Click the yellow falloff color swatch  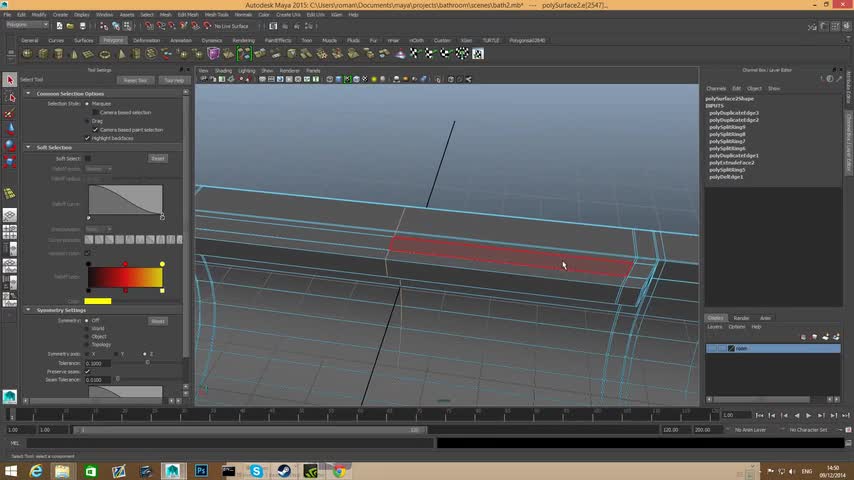(98, 300)
